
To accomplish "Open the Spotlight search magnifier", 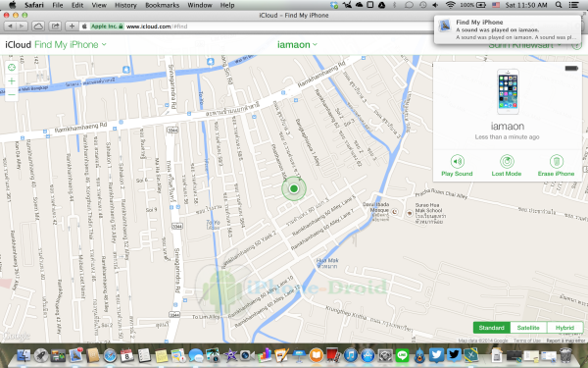I will 559,5.
